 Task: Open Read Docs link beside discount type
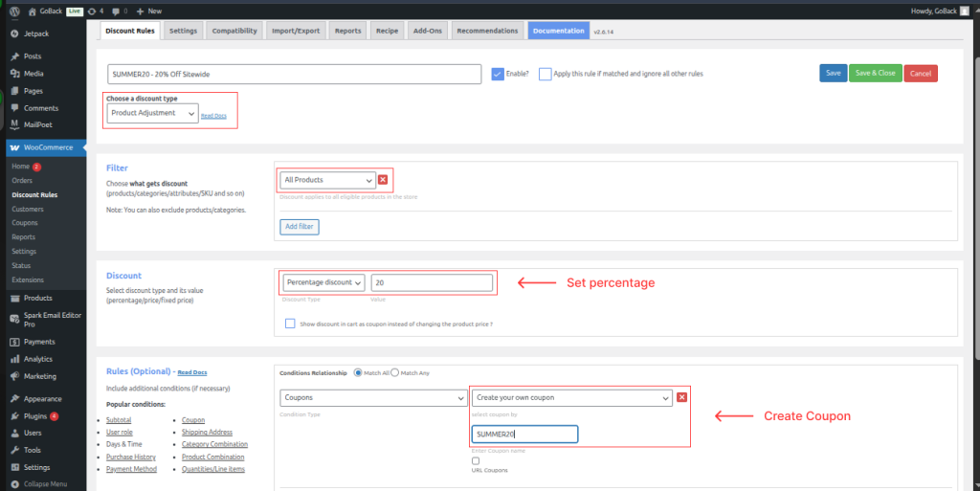[x=213, y=116]
